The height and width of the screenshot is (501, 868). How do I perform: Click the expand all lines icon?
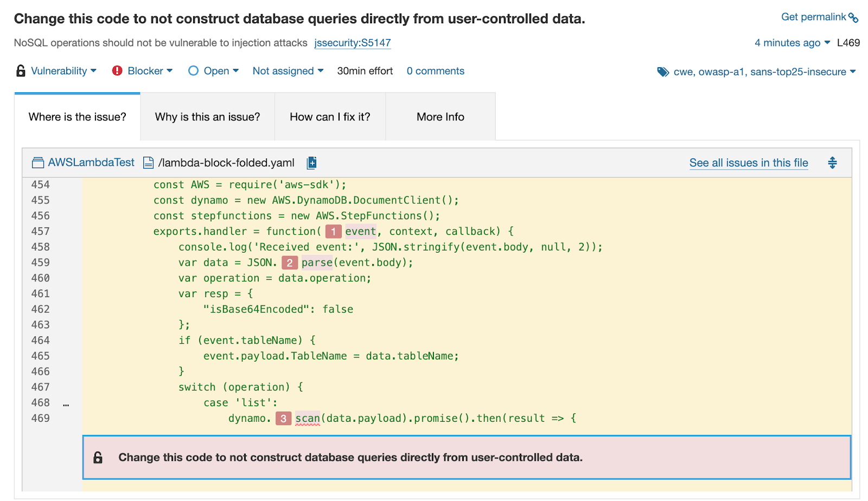coord(832,163)
